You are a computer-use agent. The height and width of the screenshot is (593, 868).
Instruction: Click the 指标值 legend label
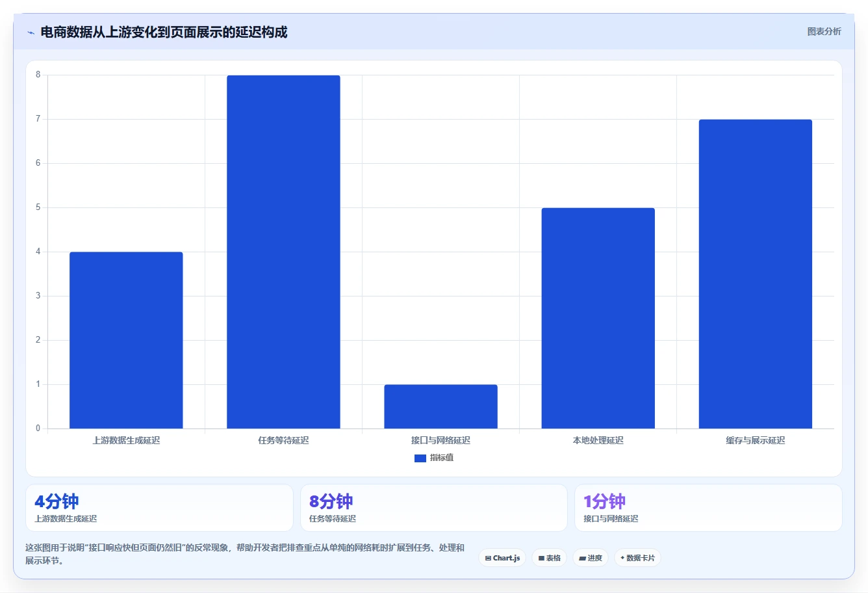click(442, 458)
